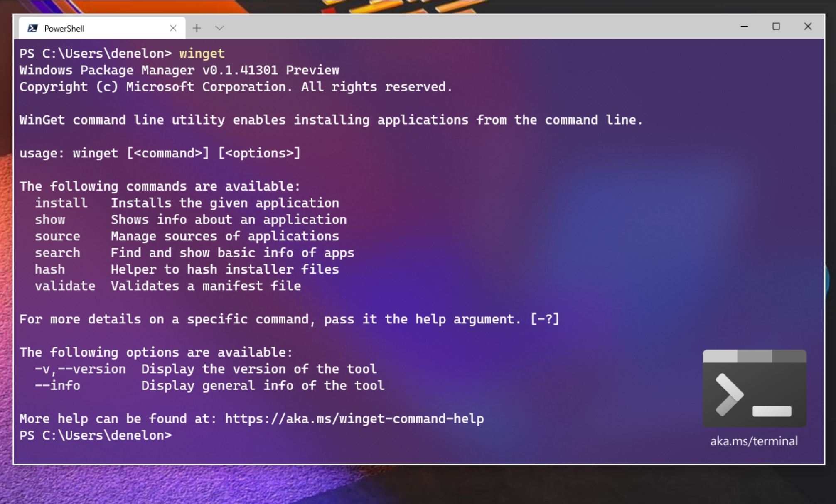The width and height of the screenshot is (836, 504).
Task: Select the tab title dropdown arrow
Action: click(220, 28)
